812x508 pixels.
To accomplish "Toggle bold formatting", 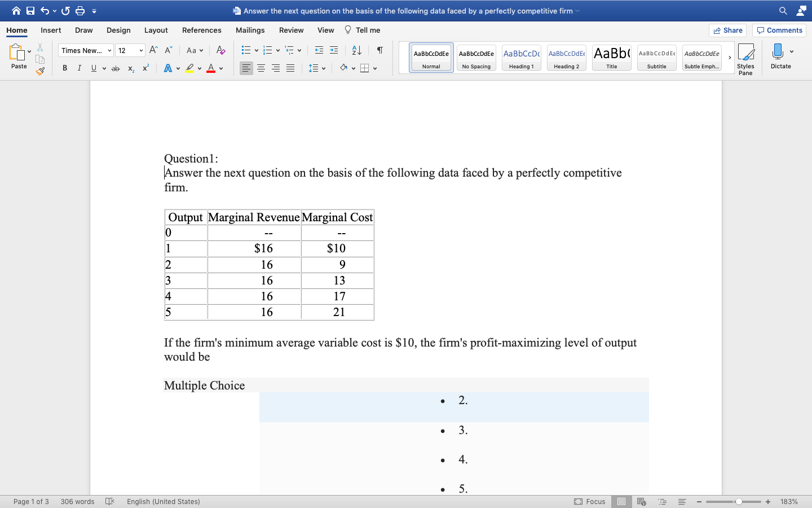I will [64, 68].
